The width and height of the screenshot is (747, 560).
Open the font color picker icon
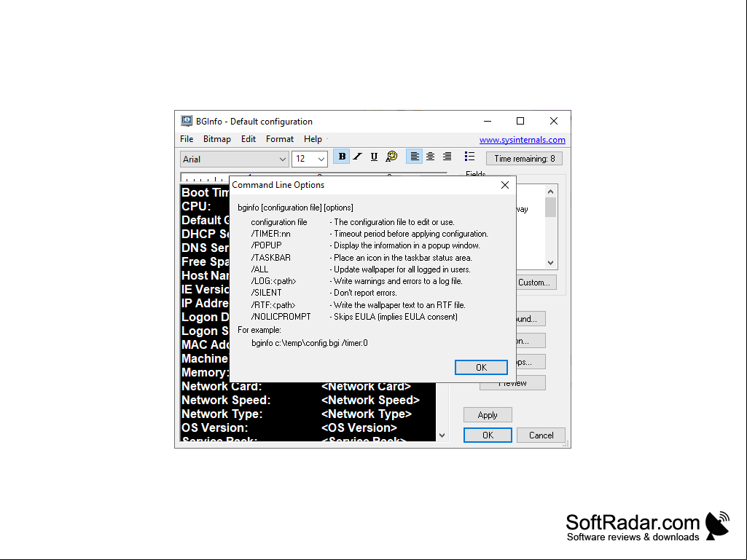[391, 157]
